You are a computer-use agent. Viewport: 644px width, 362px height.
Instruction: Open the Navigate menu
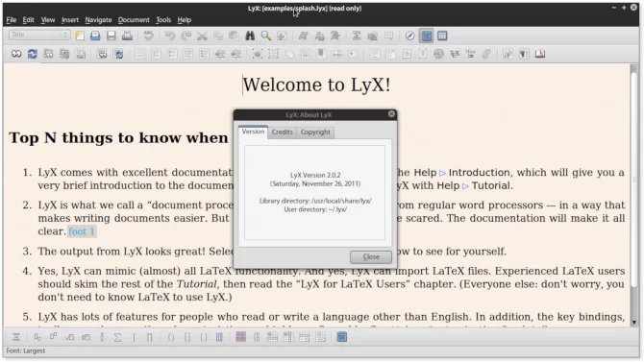[98, 20]
